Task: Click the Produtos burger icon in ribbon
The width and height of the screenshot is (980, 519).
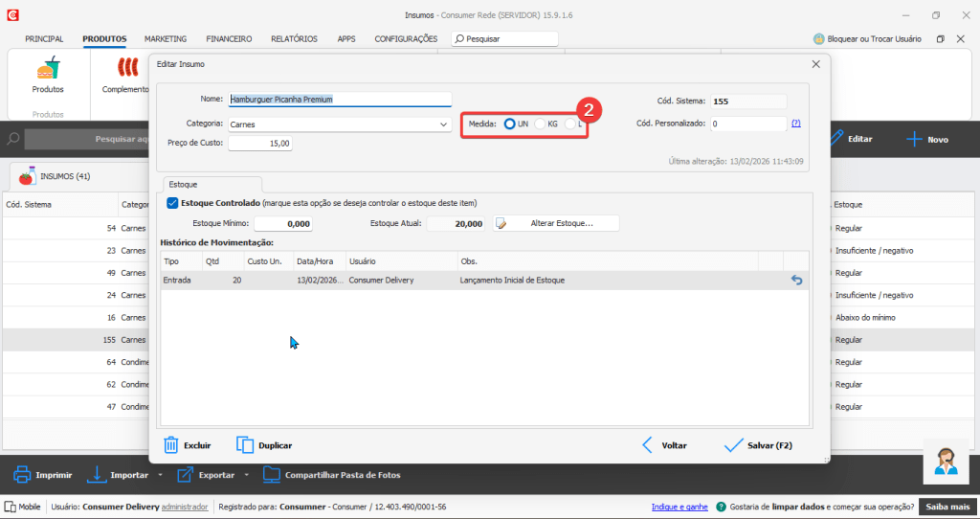Action: 48,70
